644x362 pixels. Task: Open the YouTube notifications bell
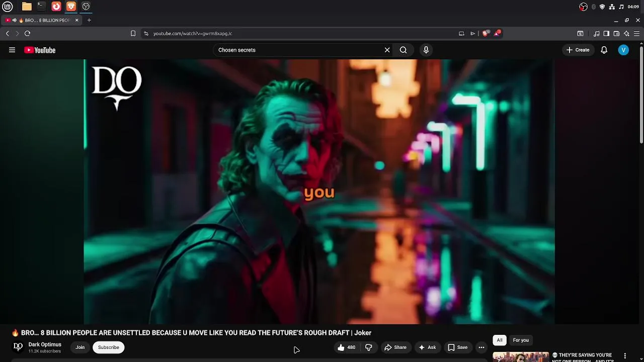pyautogui.click(x=604, y=50)
